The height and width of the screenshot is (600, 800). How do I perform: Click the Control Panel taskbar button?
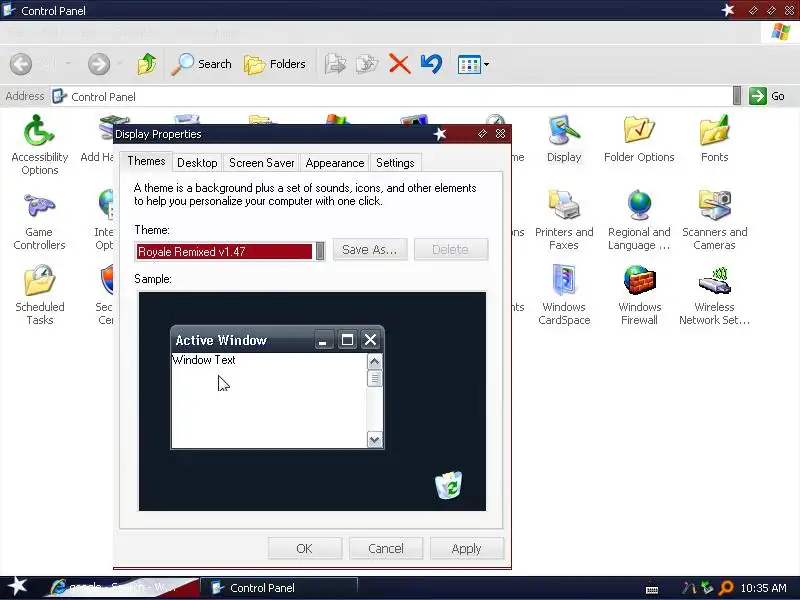pyautogui.click(x=279, y=588)
